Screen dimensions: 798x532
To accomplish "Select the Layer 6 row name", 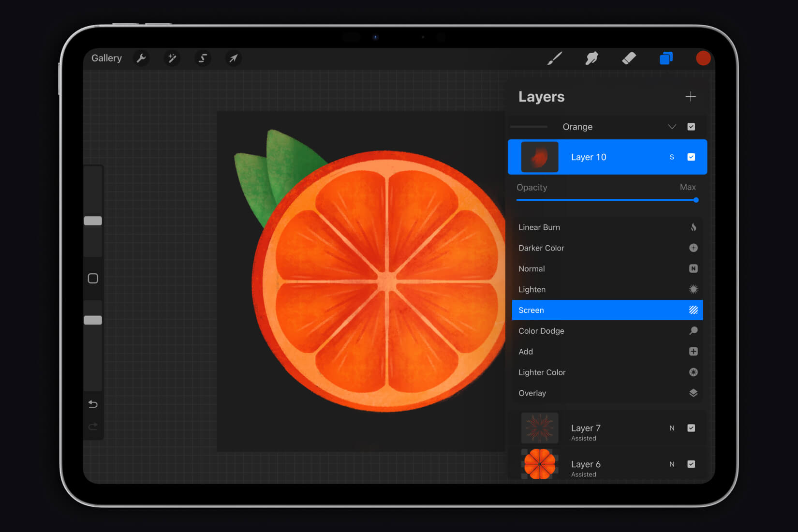I will (x=586, y=464).
